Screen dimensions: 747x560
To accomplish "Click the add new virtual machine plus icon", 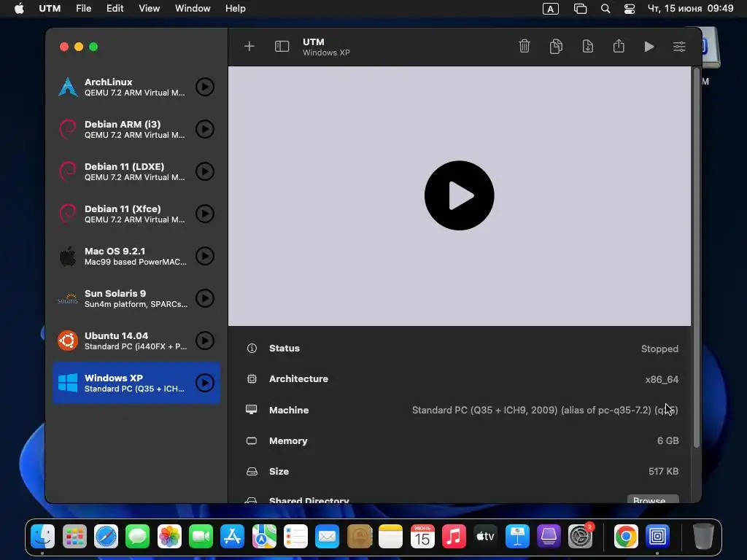I will pos(249,46).
